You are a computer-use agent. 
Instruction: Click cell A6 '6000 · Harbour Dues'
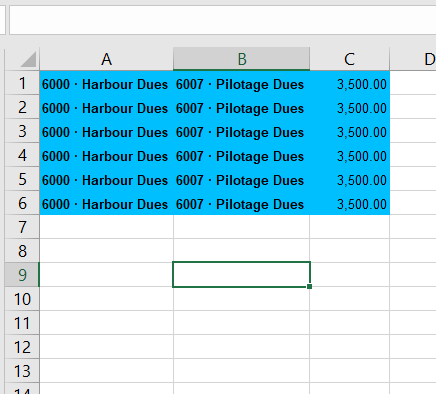(x=106, y=203)
